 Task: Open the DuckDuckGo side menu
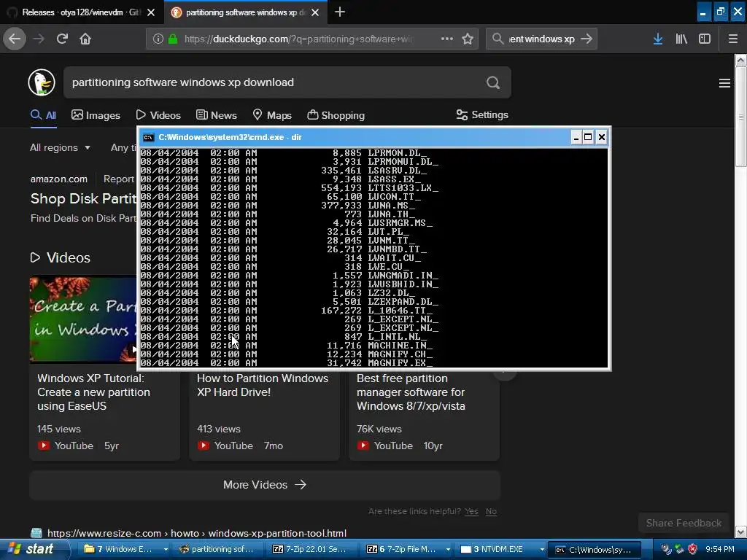tap(724, 83)
